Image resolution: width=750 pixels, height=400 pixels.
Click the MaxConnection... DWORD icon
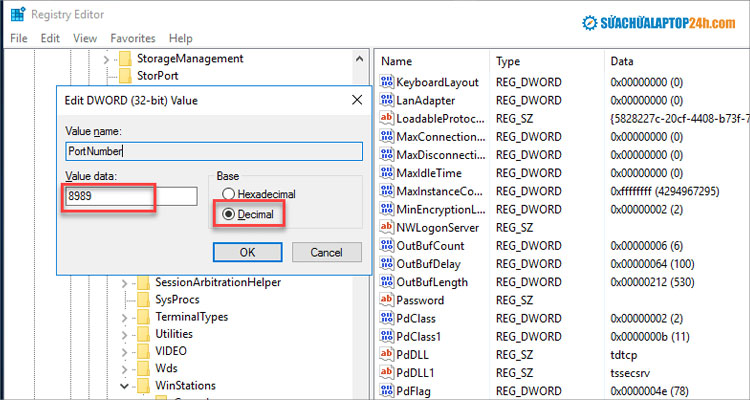tap(386, 137)
